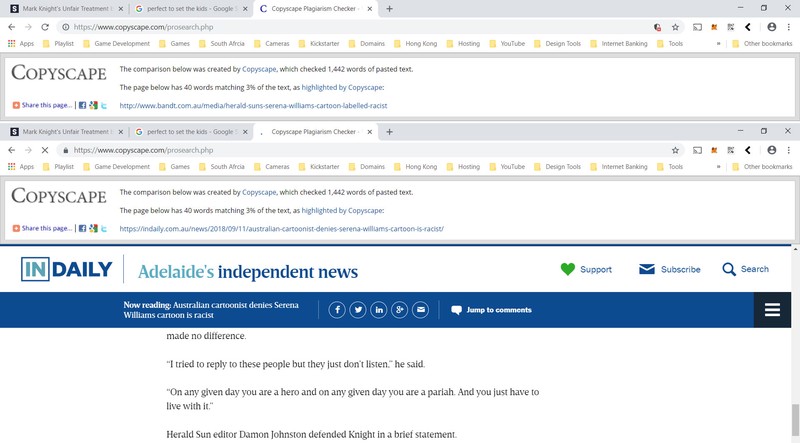Open the Game Development bookmarks folder in the bandt.com.au window
Screen dimensions: 800x443
(117, 43)
